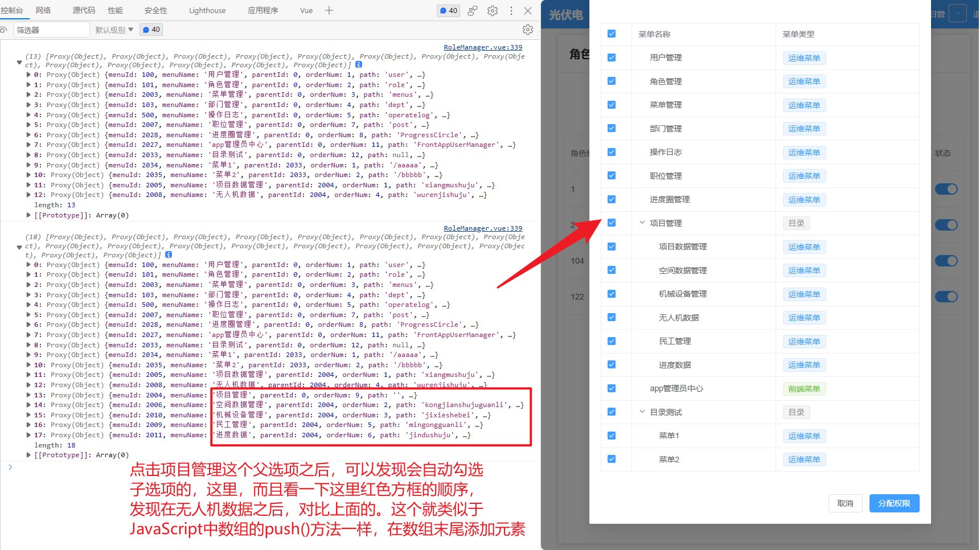Screen dimensions: 980x550
Task: Click the blue info icon next to the logged array
Action: point(359,64)
